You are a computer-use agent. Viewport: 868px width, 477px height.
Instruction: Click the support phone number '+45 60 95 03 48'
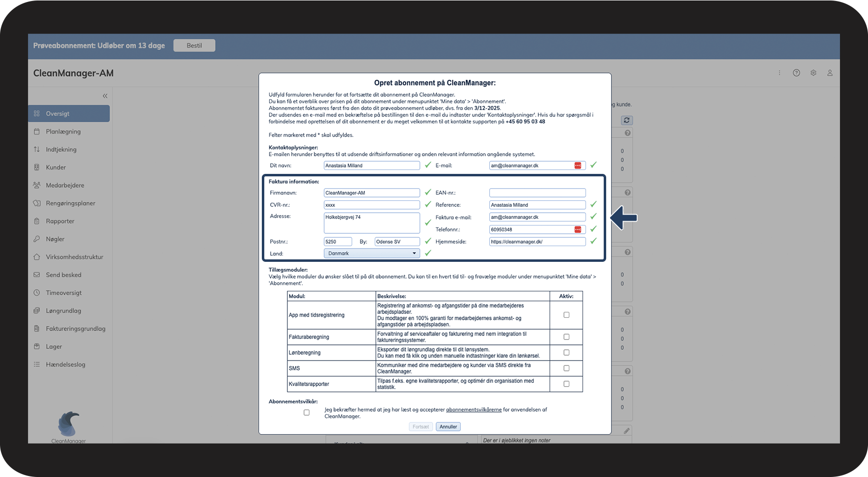tap(525, 122)
